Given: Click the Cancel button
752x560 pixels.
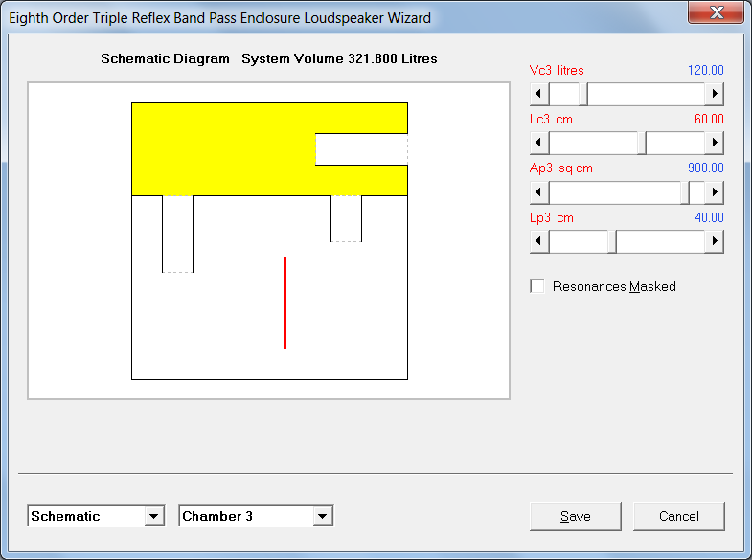Looking at the screenshot, I should tap(679, 516).
